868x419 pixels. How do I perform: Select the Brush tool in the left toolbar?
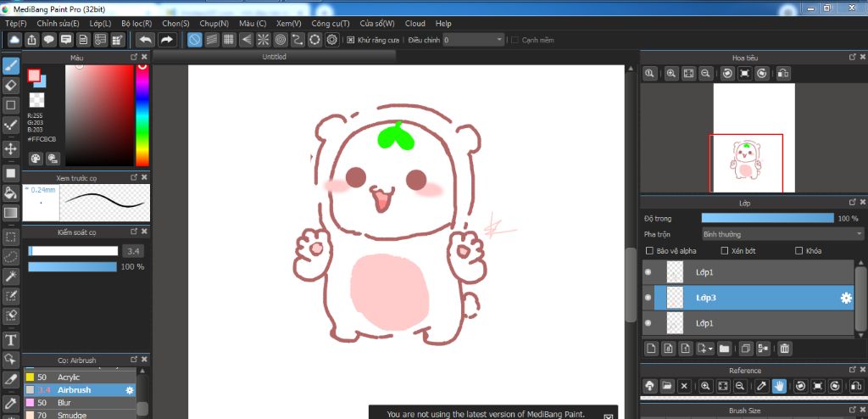click(x=10, y=66)
